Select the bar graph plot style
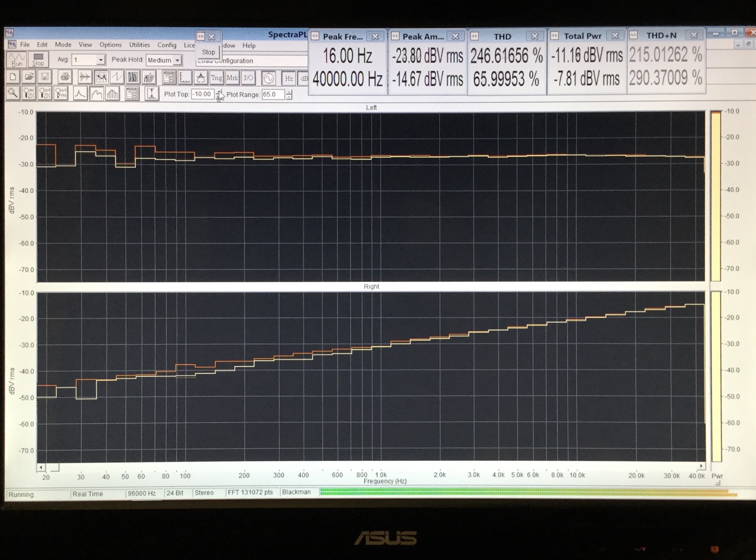Screen dimensions: 756x560 point(112,94)
